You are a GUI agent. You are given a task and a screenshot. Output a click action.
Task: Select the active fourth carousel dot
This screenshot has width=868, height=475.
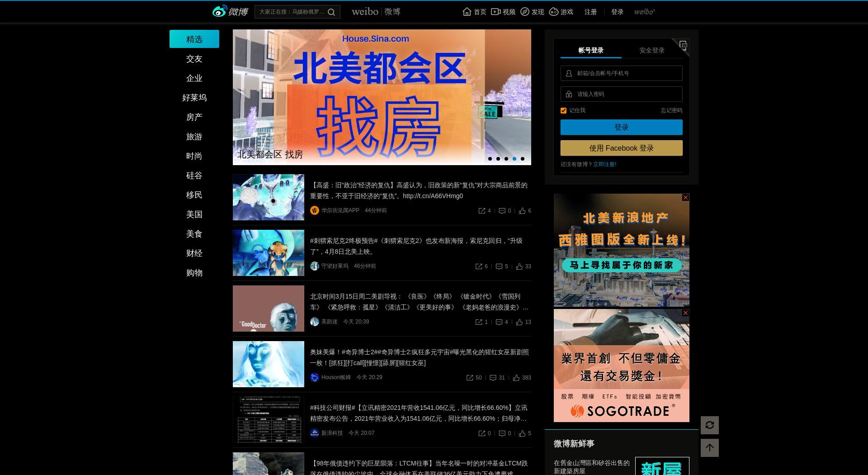click(514, 159)
